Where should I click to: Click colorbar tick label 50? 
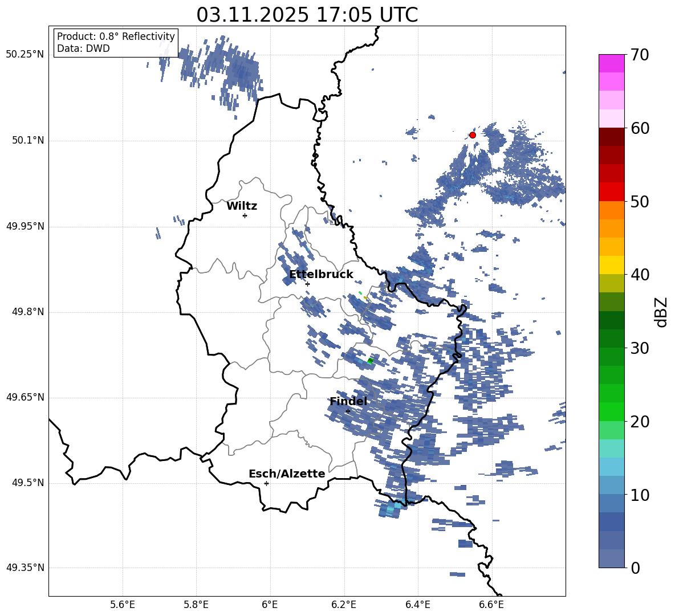(640, 201)
